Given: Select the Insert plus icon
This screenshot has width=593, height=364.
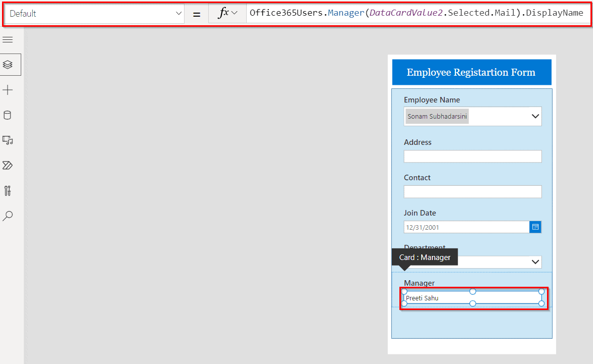Looking at the screenshot, I should (10, 90).
